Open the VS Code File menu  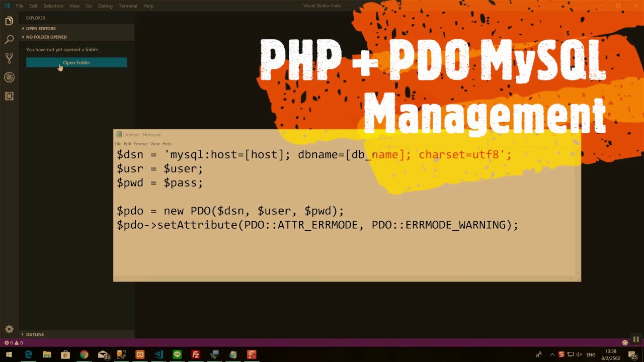(19, 6)
